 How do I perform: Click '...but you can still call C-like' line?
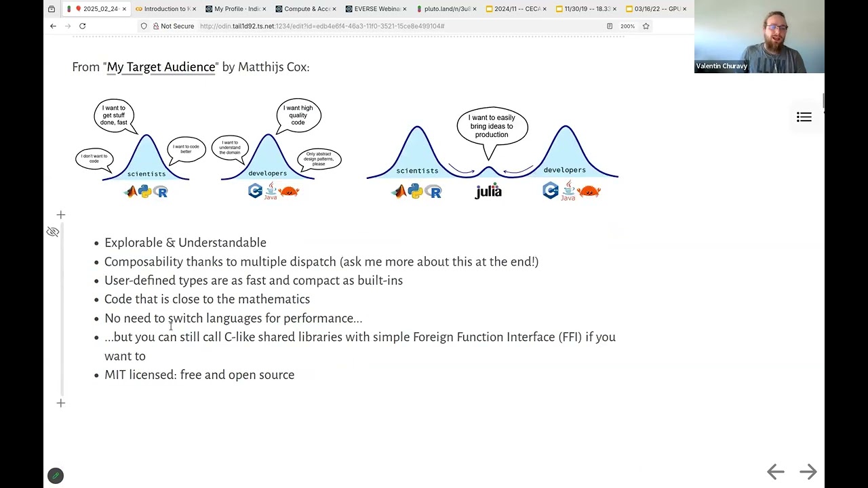coord(360,346)
